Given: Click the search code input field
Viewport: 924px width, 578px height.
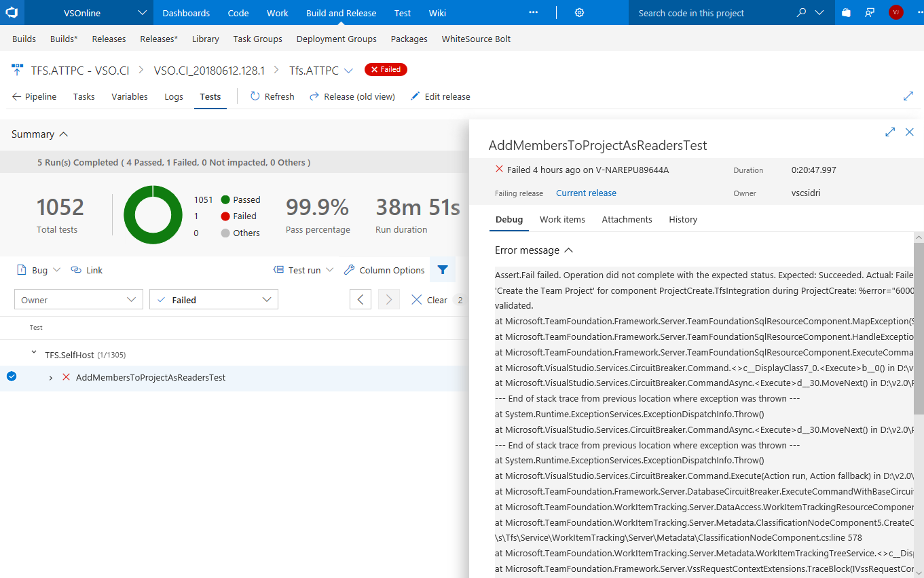Looking at the screenshot, I should 706,13.
